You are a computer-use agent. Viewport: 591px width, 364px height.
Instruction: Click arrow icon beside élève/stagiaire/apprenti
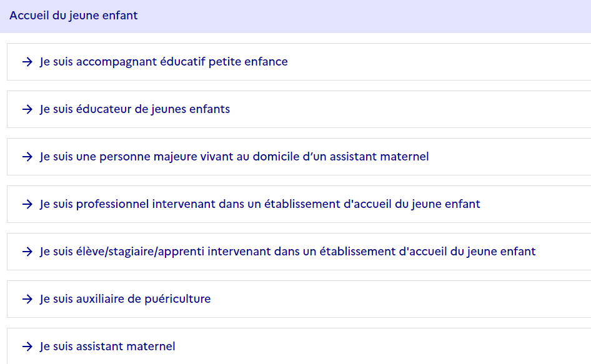[27, 252]
